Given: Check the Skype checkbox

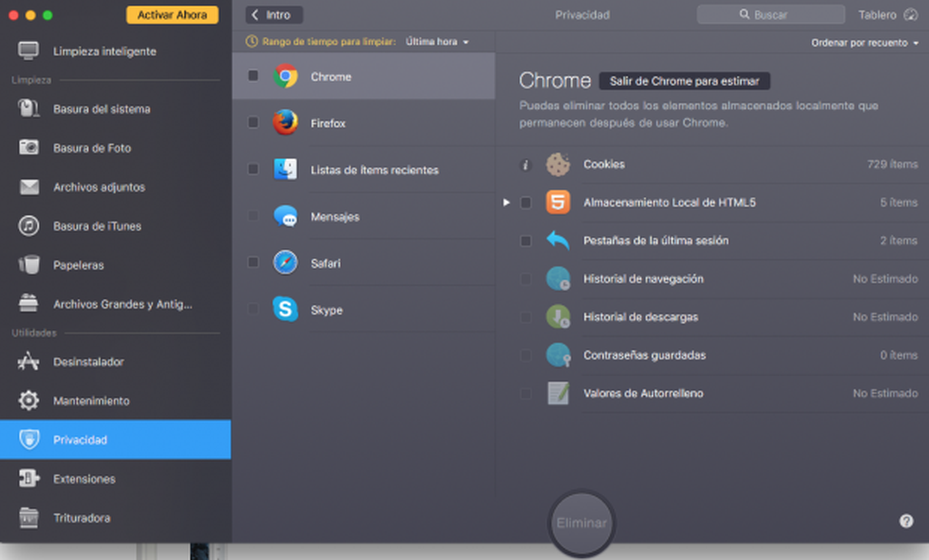Looking at the screenshot, I should click(253, 309).
